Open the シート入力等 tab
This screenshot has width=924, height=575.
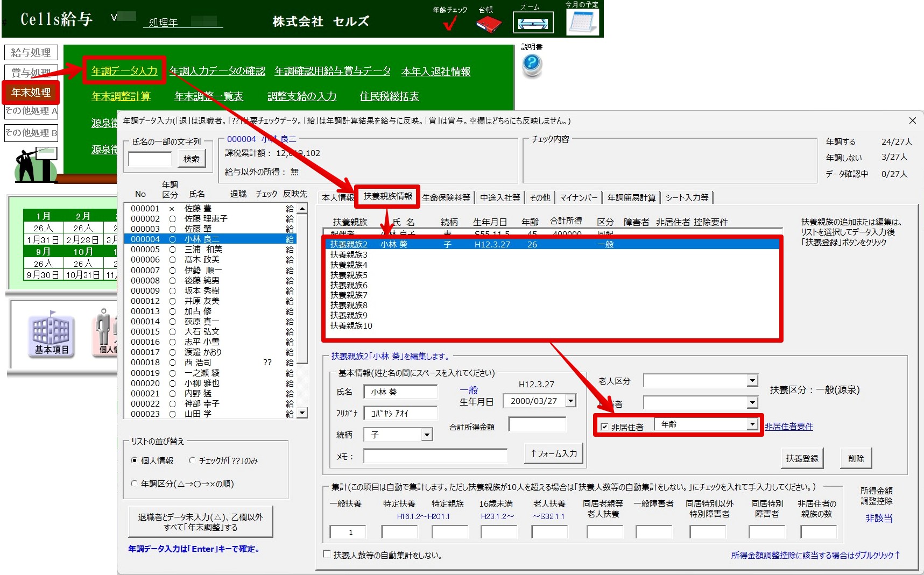click(687, 197)
